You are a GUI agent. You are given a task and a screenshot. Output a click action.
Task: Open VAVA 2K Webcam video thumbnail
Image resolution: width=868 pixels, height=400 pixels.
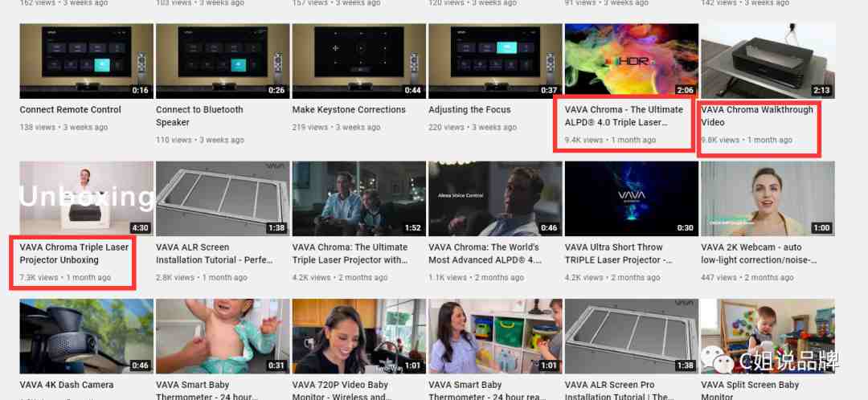[x=768, y=198]
